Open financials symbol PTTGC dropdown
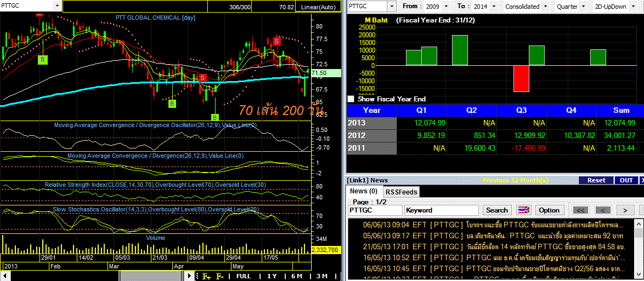The image size is (644, 281). pyautogui.click(x=392, y=7)
